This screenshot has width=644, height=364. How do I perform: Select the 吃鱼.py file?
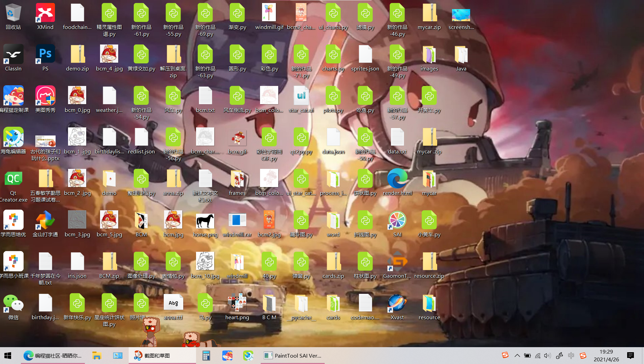[365, 99]
